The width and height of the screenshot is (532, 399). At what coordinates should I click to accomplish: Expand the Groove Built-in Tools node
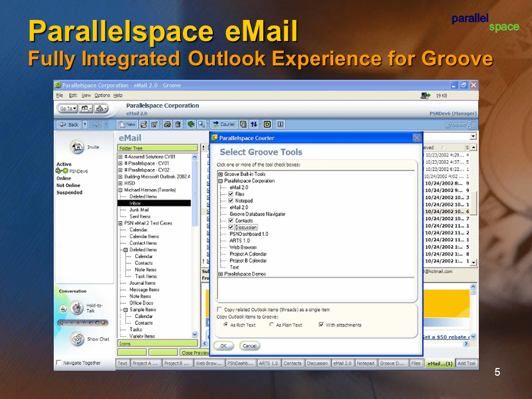pos(220,174)
